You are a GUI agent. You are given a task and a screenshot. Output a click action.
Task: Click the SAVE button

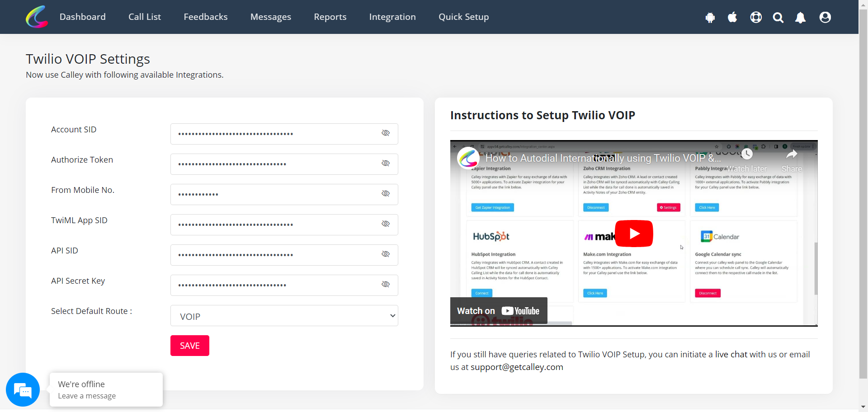click(190, 346)
